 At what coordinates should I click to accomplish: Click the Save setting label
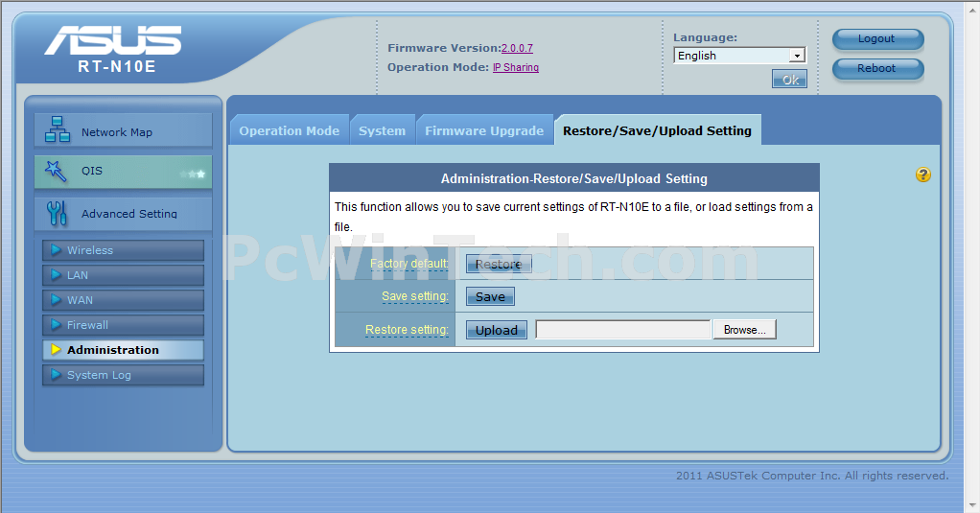[415, 296]
